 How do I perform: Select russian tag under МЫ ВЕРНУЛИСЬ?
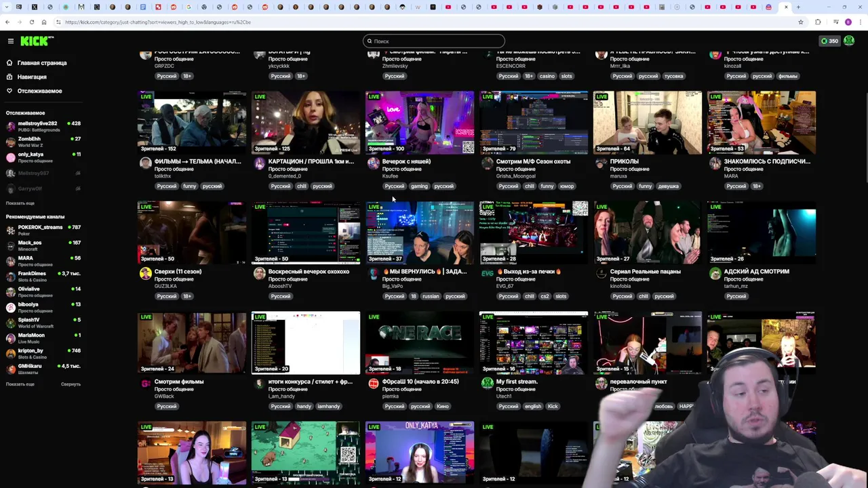431,296
